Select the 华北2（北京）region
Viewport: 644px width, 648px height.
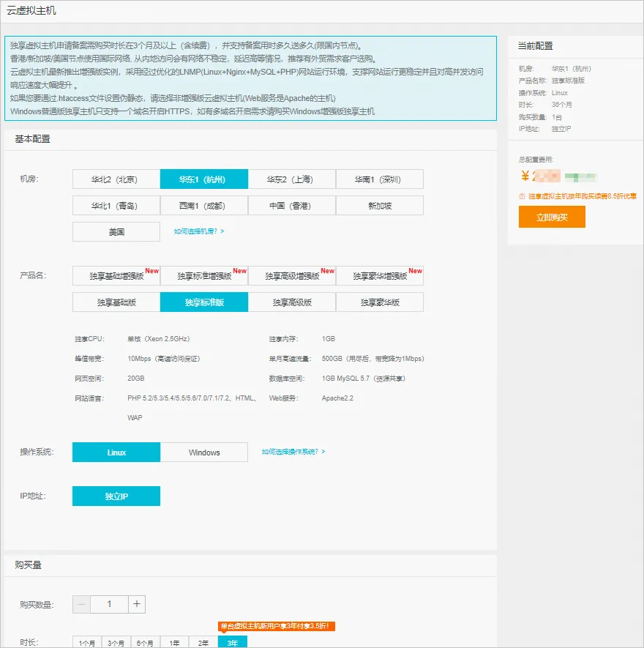[116, 179]
